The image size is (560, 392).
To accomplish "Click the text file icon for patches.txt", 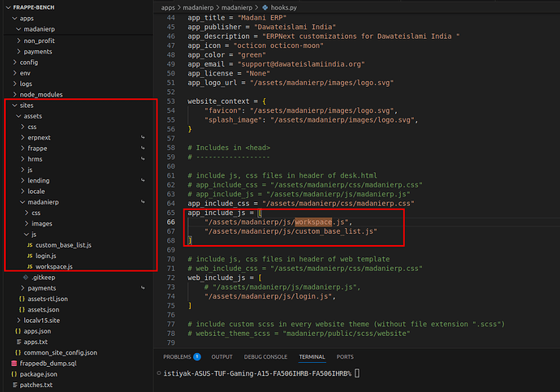I will point(13,385).
